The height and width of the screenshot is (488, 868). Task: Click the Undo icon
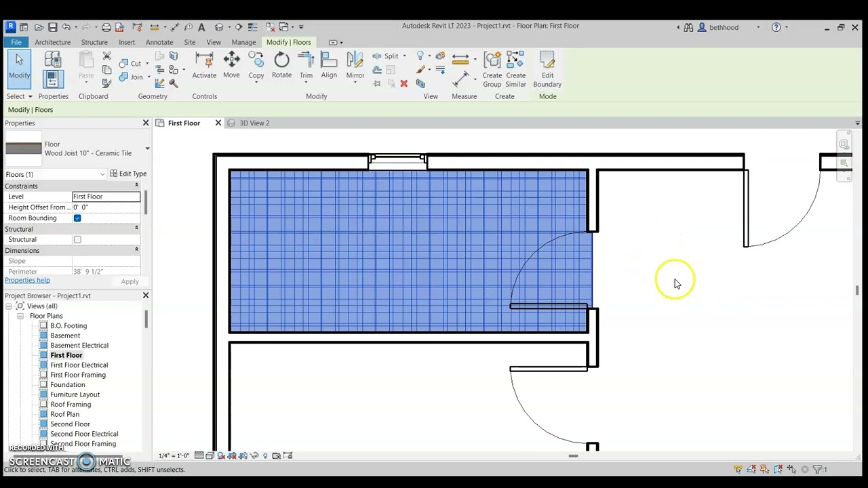click(x=66, y=27)
